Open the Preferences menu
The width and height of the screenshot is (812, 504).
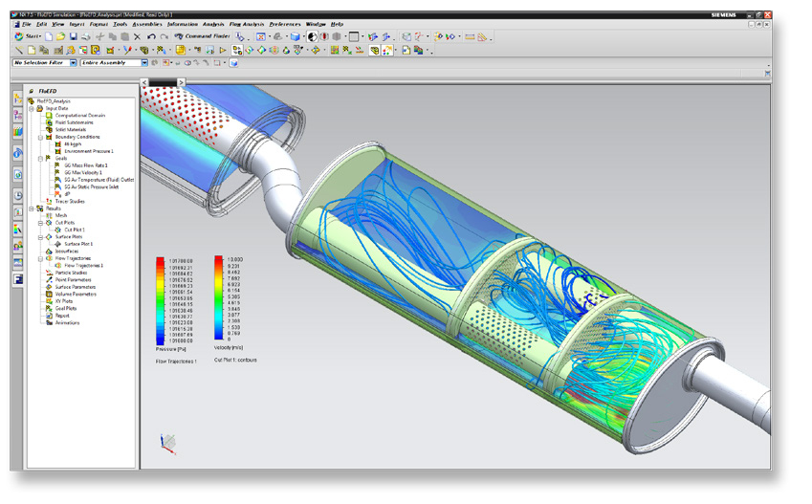284,23
